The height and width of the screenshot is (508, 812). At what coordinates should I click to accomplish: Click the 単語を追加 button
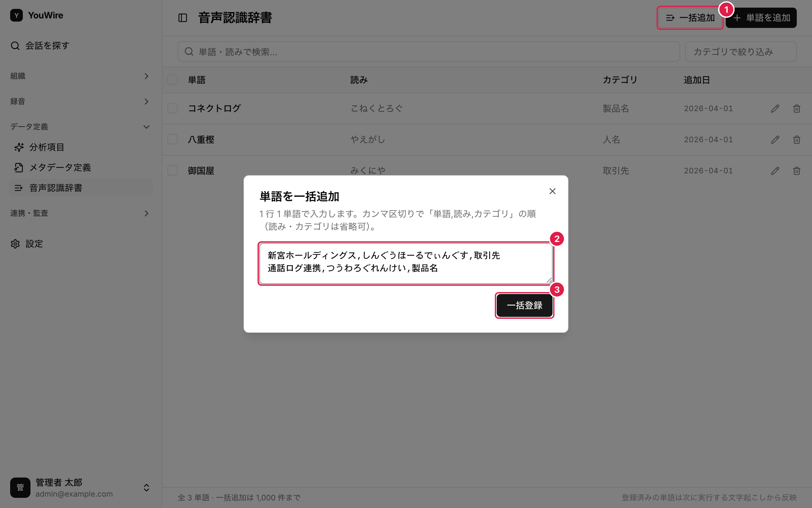[x=761, y=18]
